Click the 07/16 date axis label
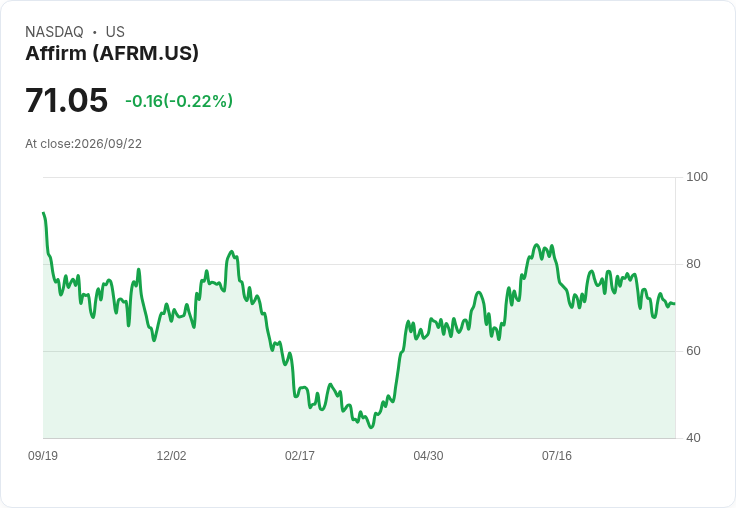736x508 pixels. [557, 455]
